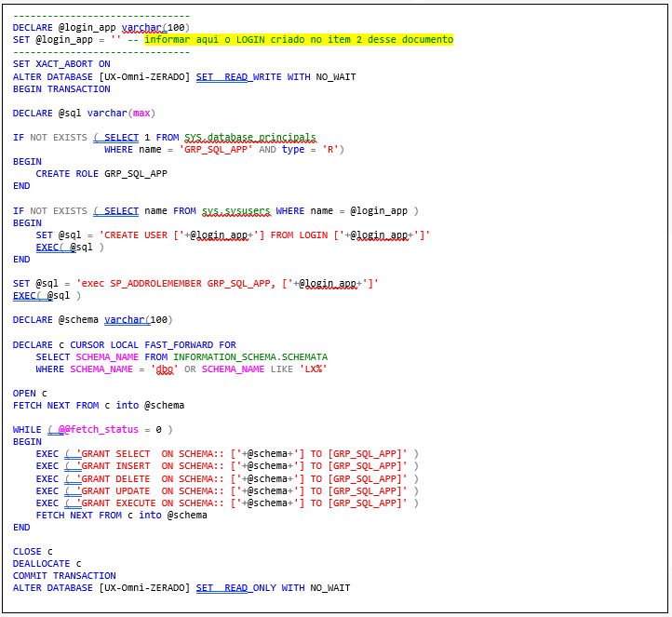Select the "READ_ONLY" keyword in the last line
Screen dimensions: 672x617
click(250, 587)
